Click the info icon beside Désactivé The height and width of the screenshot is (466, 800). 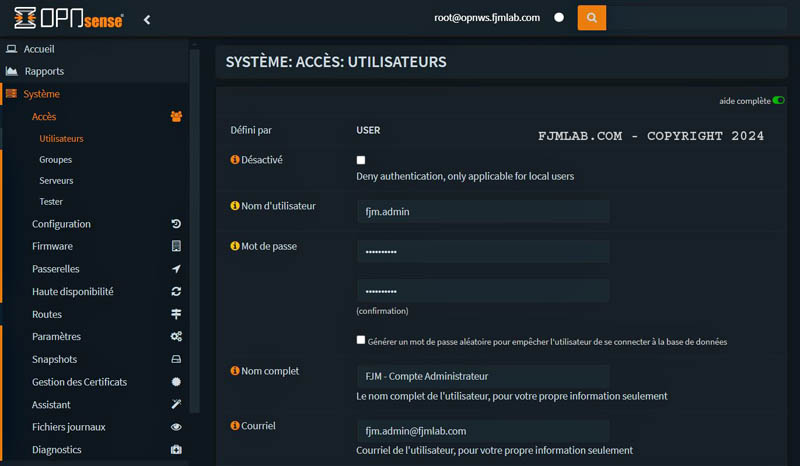click(x=235, y=160)
